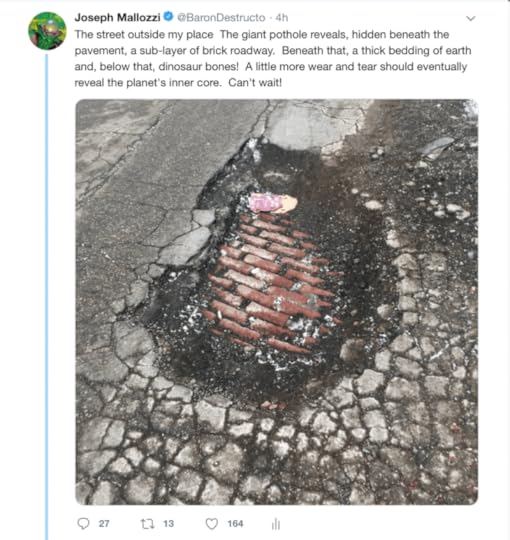This screenshot has height=540, width=510.
Task: Like the tweet with the heart icon
Action: coord(212,524)
